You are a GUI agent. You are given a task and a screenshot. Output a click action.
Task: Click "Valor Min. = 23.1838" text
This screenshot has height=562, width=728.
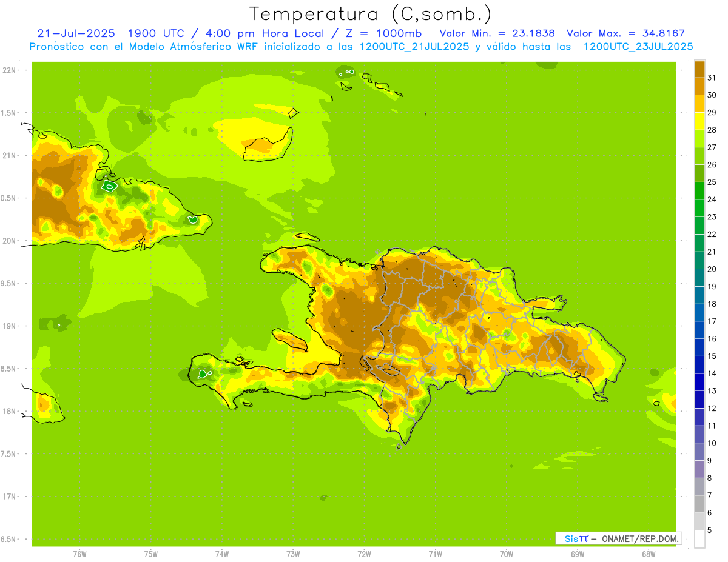497,33
